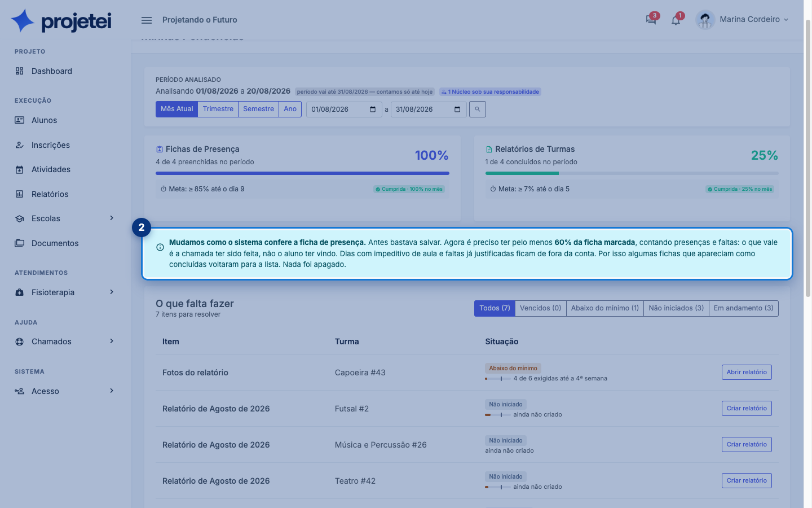This screenshot has width=812, height=508.
Task: Toggle the hamburger sidebar menu
Action: coord(147,20)
